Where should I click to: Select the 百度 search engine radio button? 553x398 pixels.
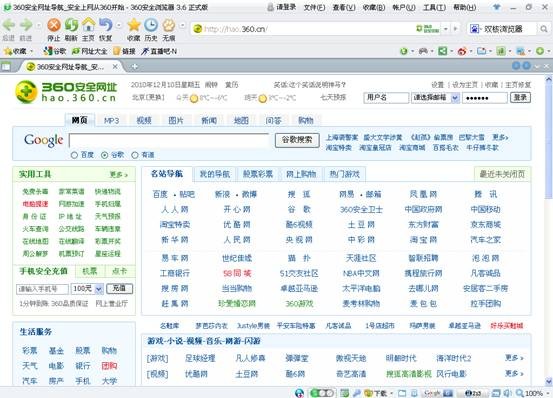pos(74,155)
